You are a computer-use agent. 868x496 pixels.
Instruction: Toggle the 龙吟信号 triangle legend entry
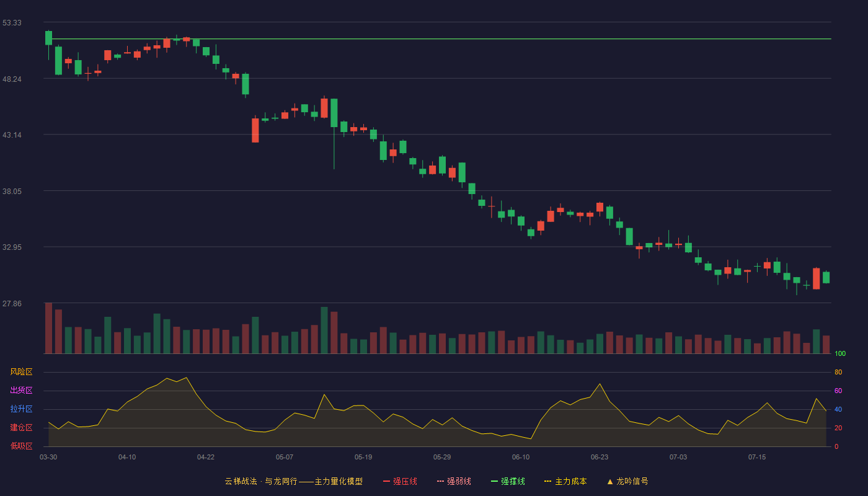point(627,481)
